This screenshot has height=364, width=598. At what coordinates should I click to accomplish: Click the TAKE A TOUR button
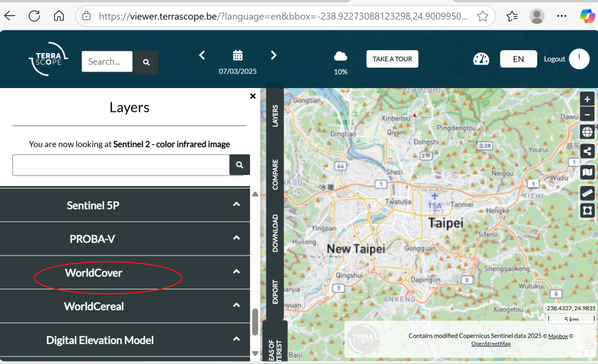coord(392,59)
